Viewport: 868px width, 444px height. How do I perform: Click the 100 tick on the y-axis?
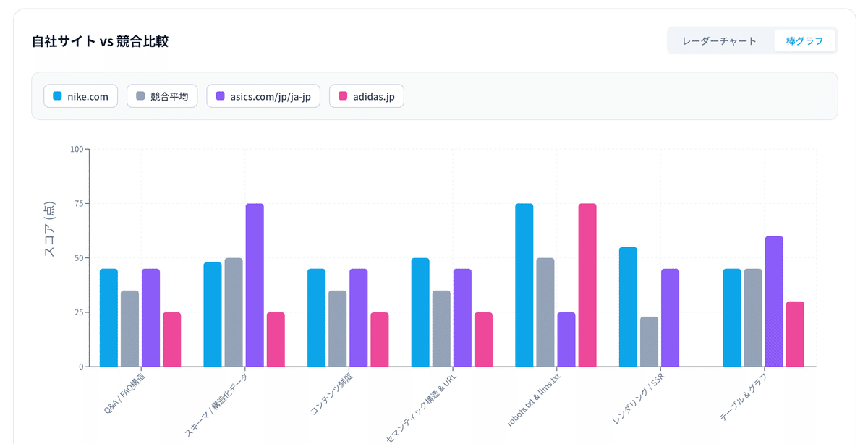[77, 150]
